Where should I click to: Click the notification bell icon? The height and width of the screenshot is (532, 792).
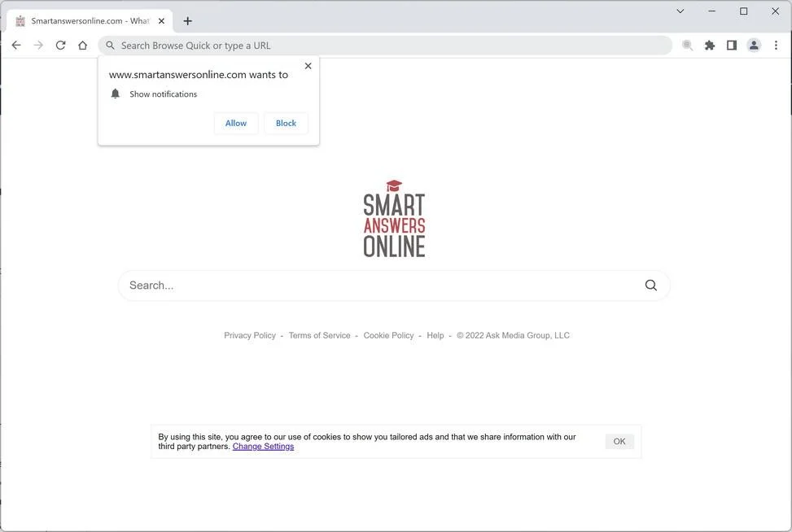(115, 94)
